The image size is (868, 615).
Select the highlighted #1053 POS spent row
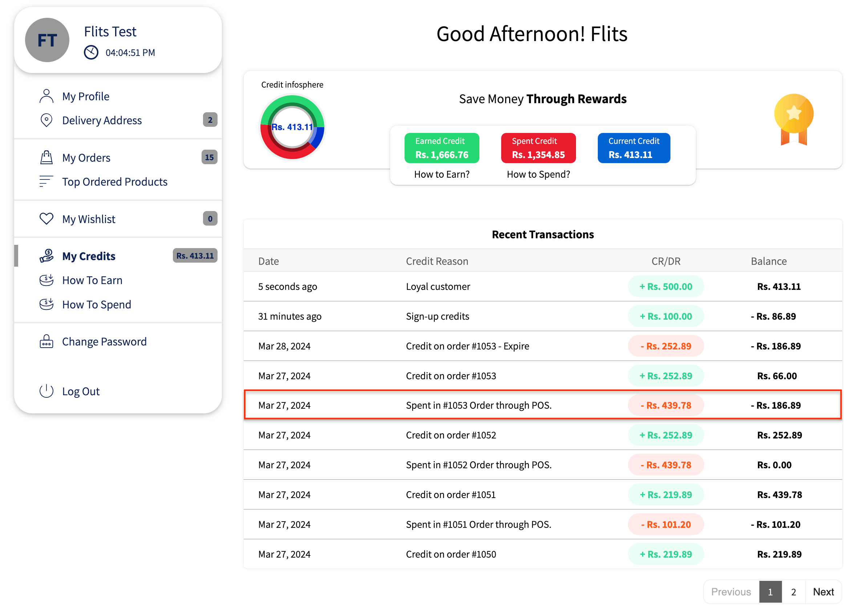543,405
